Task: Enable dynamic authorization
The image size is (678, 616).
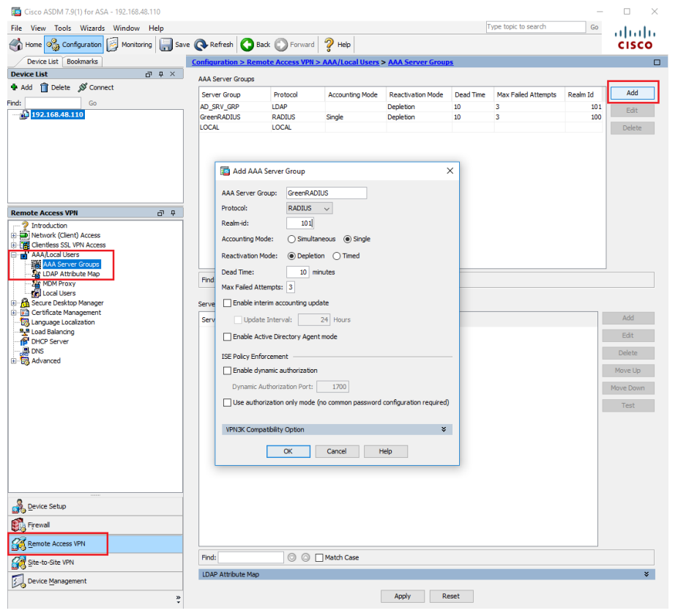Action: [228, 371]
